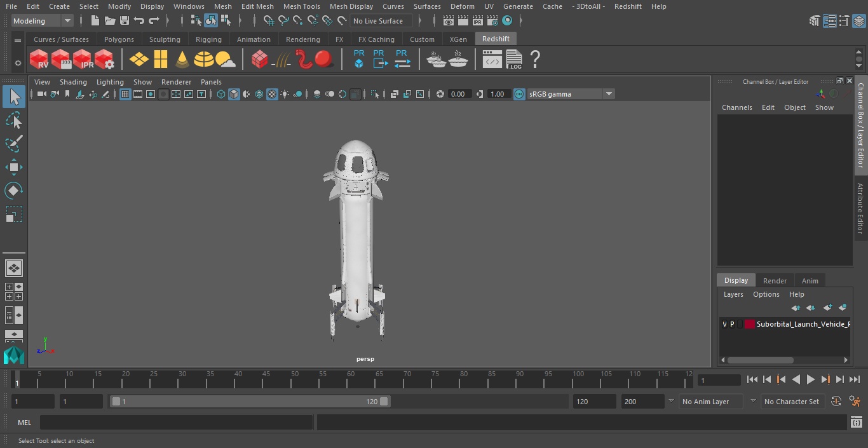The image size is (868, 448).
Task: Activate the Select arrow tool
Action: pos(13,97)
